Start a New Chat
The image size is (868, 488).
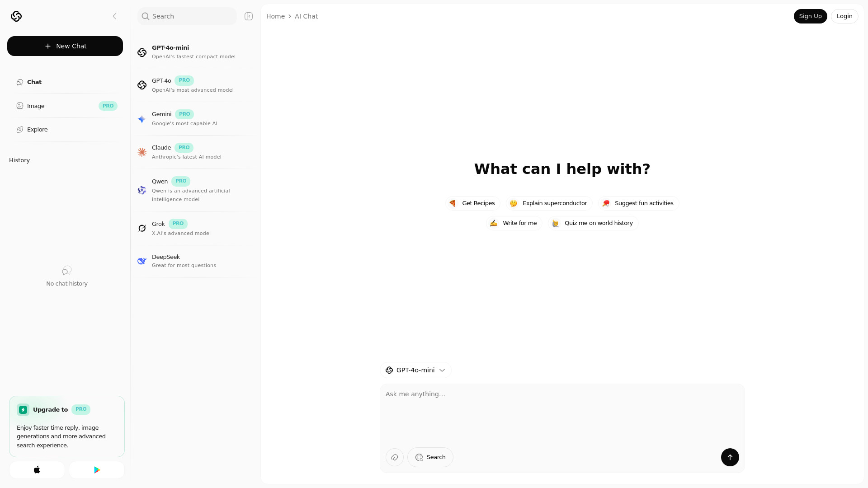pyautogui.click(x=65, y=46)
